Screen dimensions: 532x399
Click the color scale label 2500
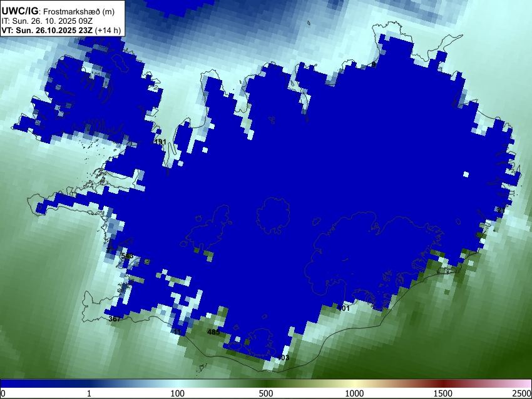pyautogui.click(x=522, y=393)
